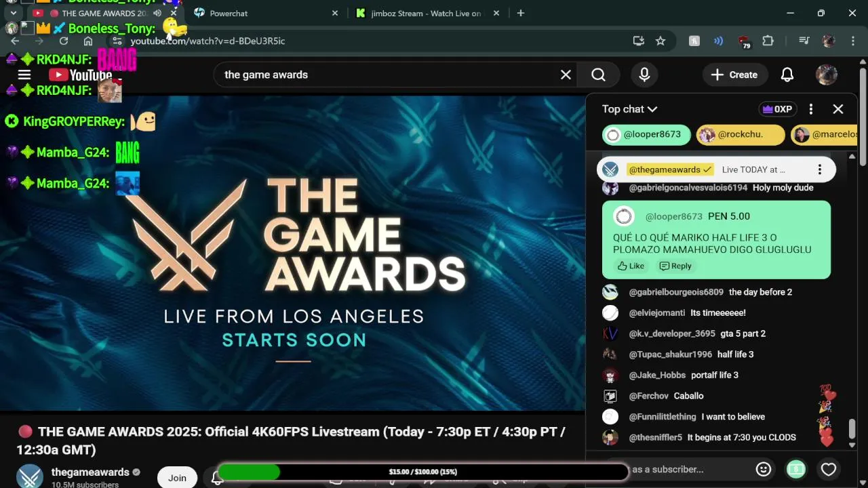Send a Super Chat with dollar icon
Viewport: 868px width, 488px height.
(796, 469)
